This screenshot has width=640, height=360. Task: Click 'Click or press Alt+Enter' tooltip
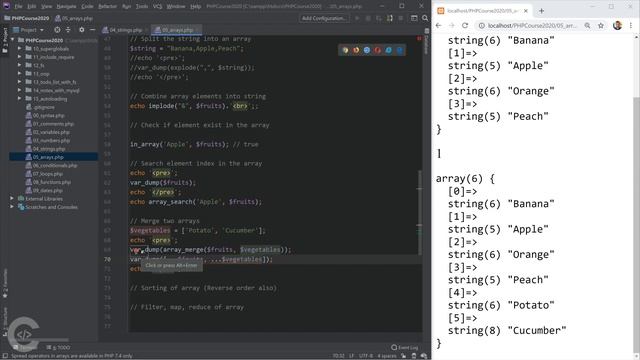(171, 265)
